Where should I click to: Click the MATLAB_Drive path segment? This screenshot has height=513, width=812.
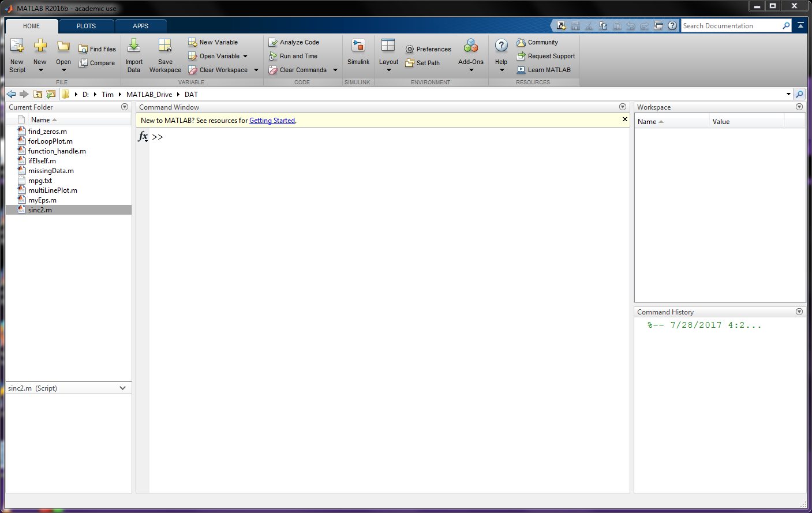[x=149, y=94]
